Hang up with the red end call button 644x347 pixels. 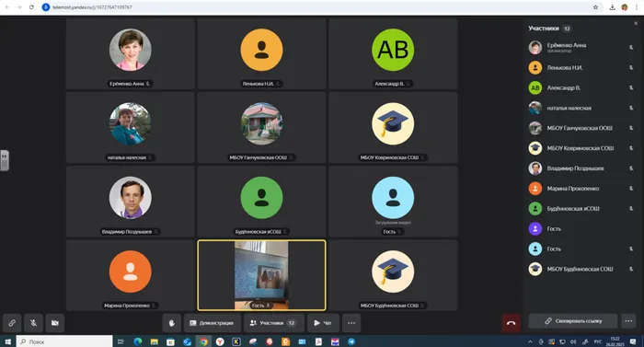pos(511,323)
